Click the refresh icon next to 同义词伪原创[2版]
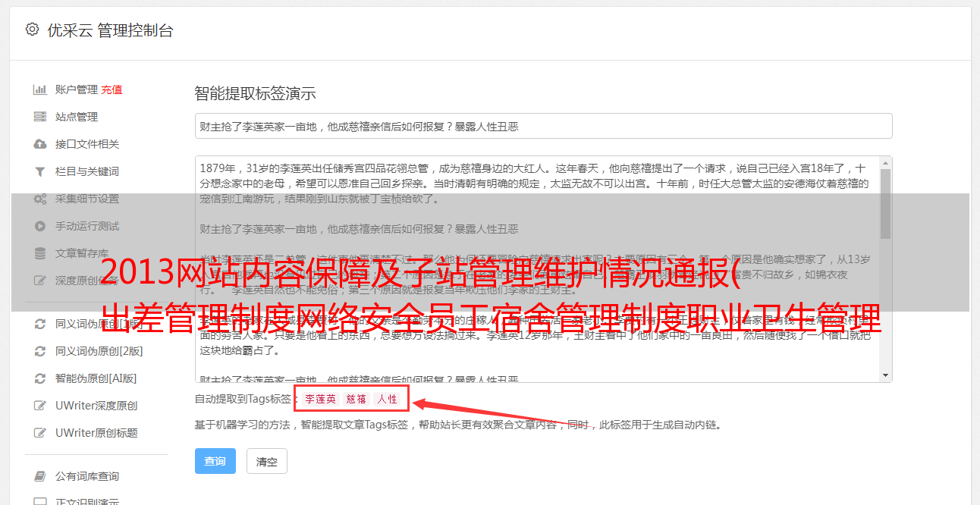This screenshot has width=980, height=505. (x=40, y=351)
